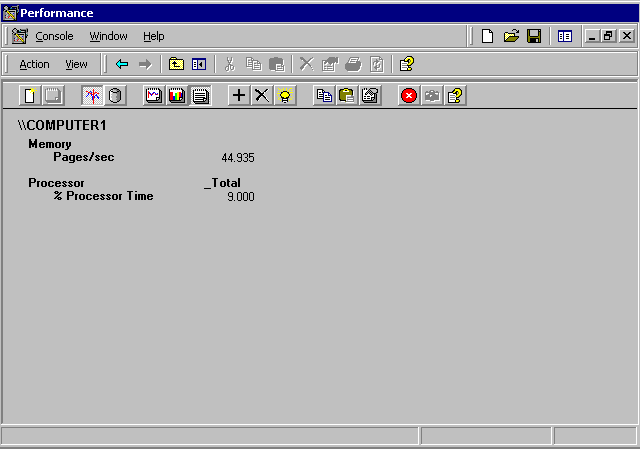Click the Up One Level button

176,64
